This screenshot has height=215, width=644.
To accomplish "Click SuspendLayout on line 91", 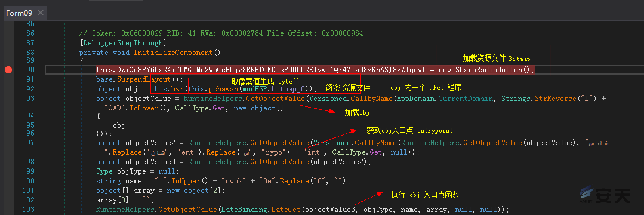I will 144,79.
